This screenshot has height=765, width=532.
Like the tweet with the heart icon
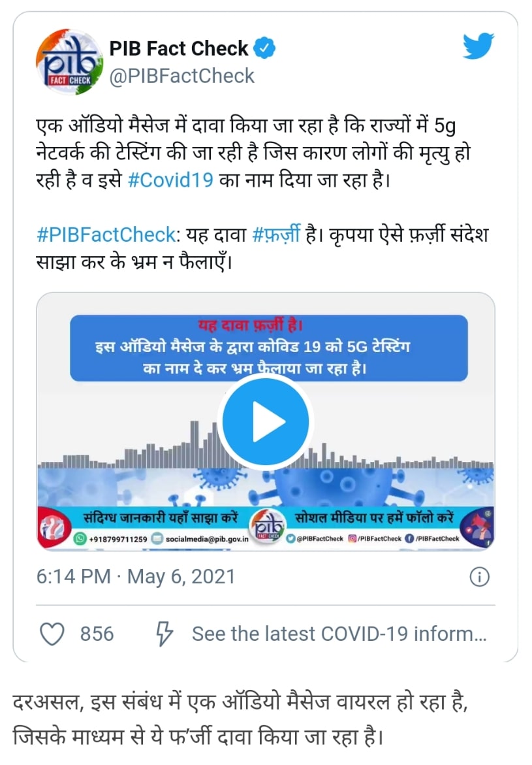pos(52,634)
